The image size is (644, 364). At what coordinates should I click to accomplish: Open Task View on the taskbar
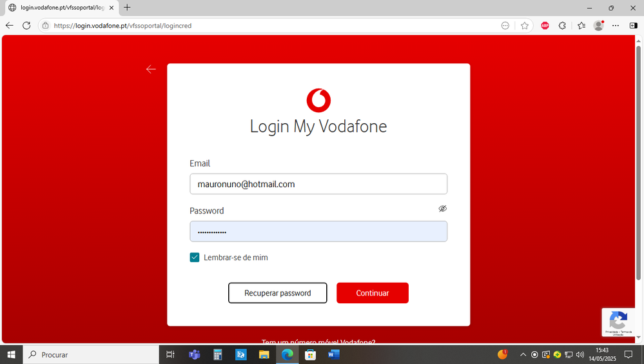tap(170, 354)
